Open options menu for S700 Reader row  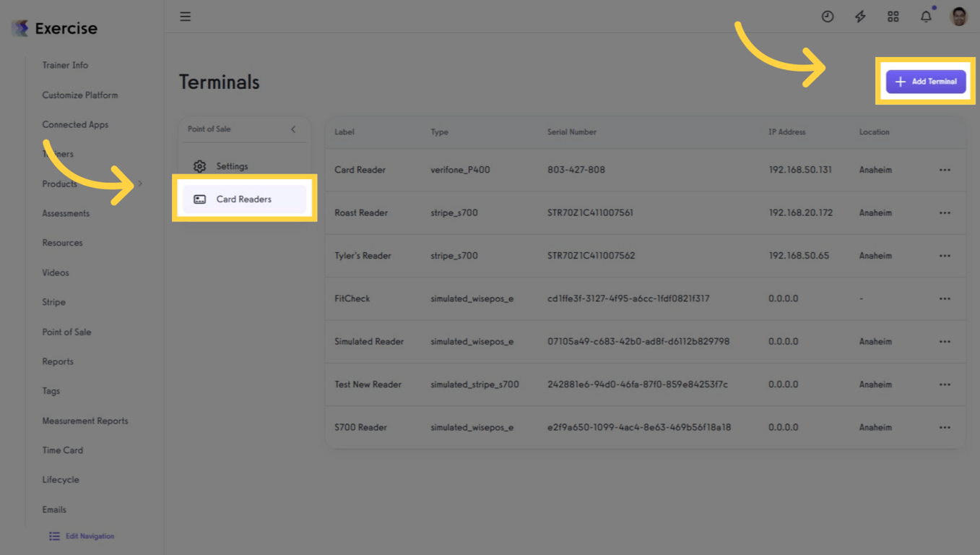945,428
